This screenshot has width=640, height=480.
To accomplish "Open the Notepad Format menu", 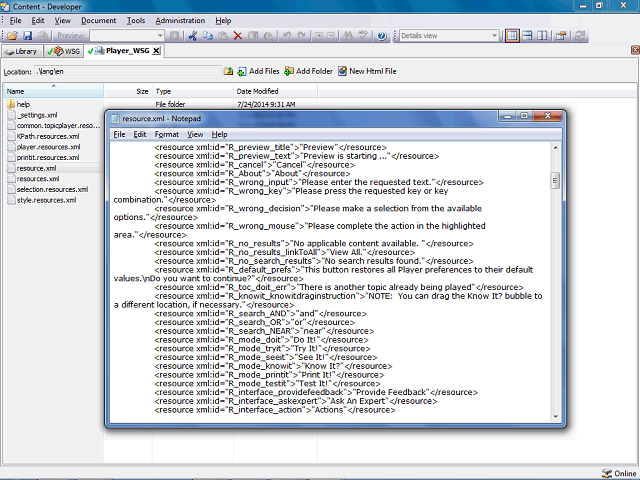I will coord(167,134).
